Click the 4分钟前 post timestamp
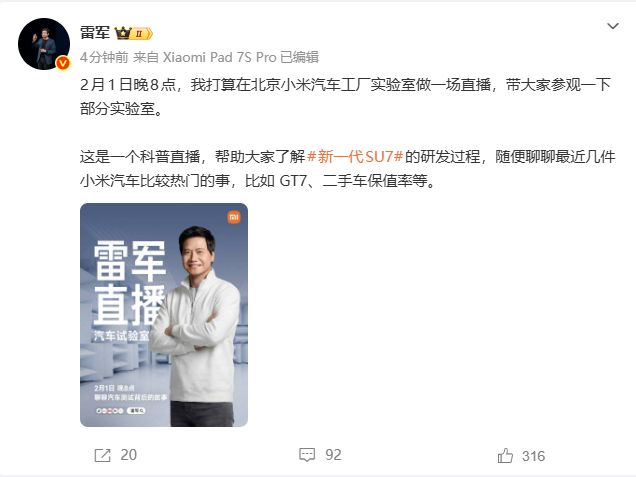 pos(104,57)
